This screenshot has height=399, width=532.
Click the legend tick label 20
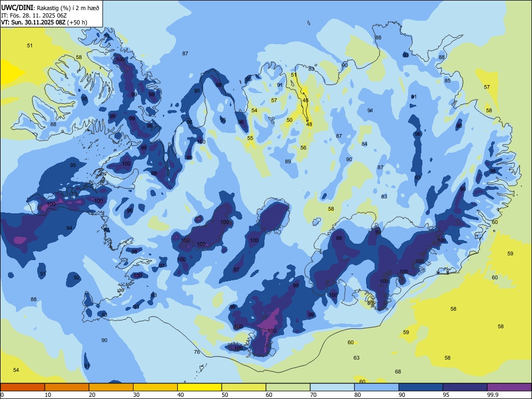[x=92, y=395]
